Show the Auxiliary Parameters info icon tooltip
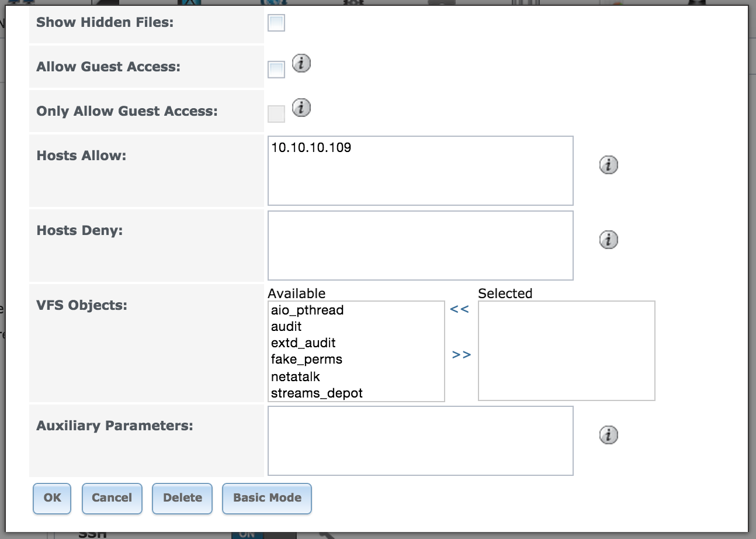756x539 pixels. (609, 435)
